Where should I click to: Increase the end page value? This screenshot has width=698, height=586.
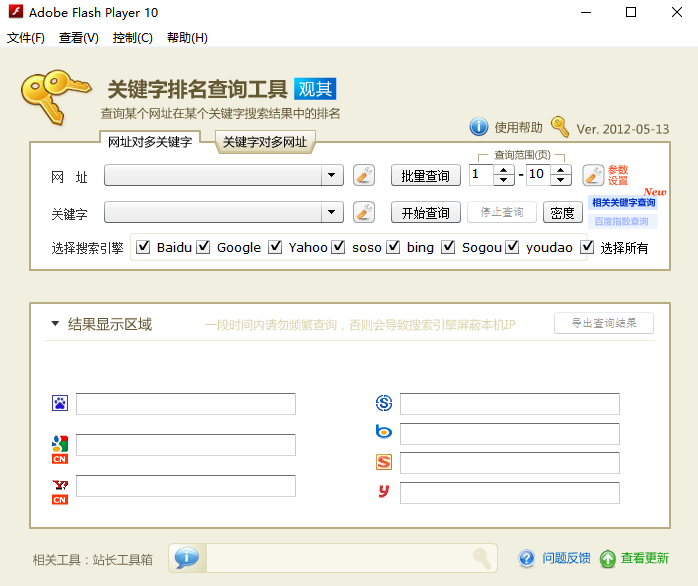point(561,170)
